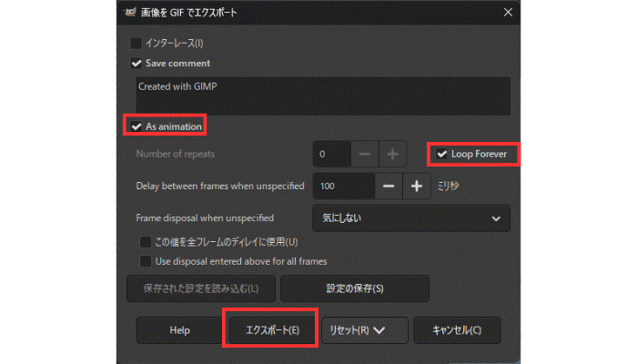
Task: Increase the frame delay with the plus button
Action: (418, 186)
